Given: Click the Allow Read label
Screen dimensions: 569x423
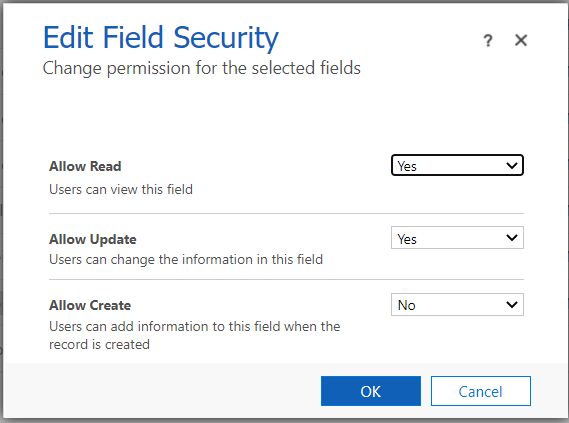Looking at the screenshot, I should pos(85,166).
